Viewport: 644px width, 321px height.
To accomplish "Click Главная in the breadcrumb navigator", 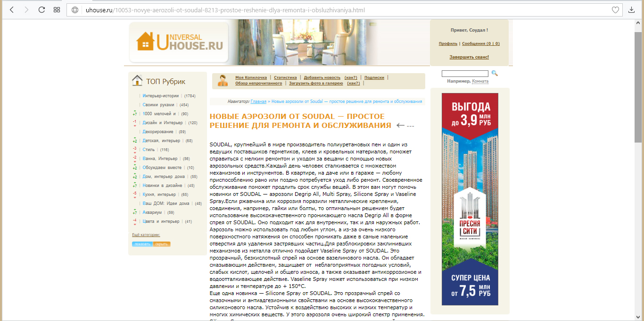I will coord(258,101).
